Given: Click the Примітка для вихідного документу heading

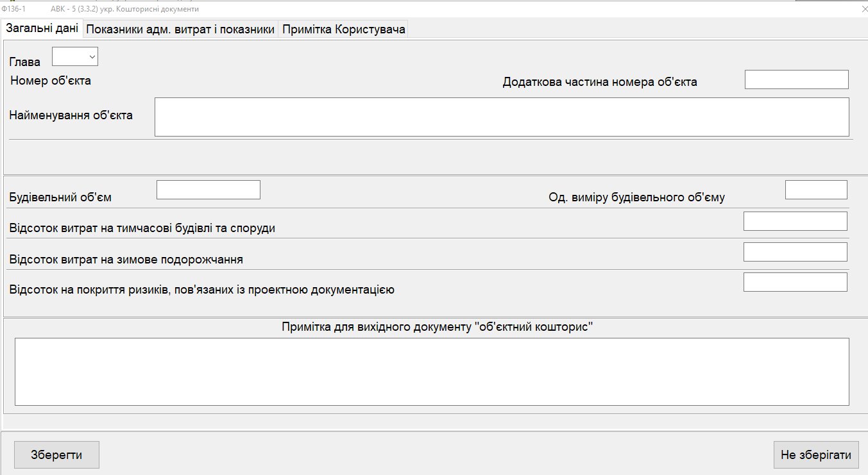Looking at the screenshot, I should [x=436, y=327].
